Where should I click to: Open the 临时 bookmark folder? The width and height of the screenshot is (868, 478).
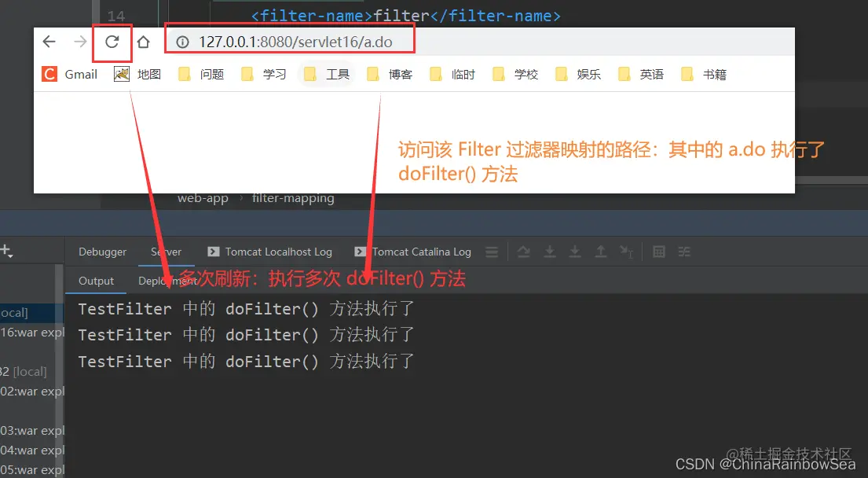pyautogui.click(x=452, y=74)
